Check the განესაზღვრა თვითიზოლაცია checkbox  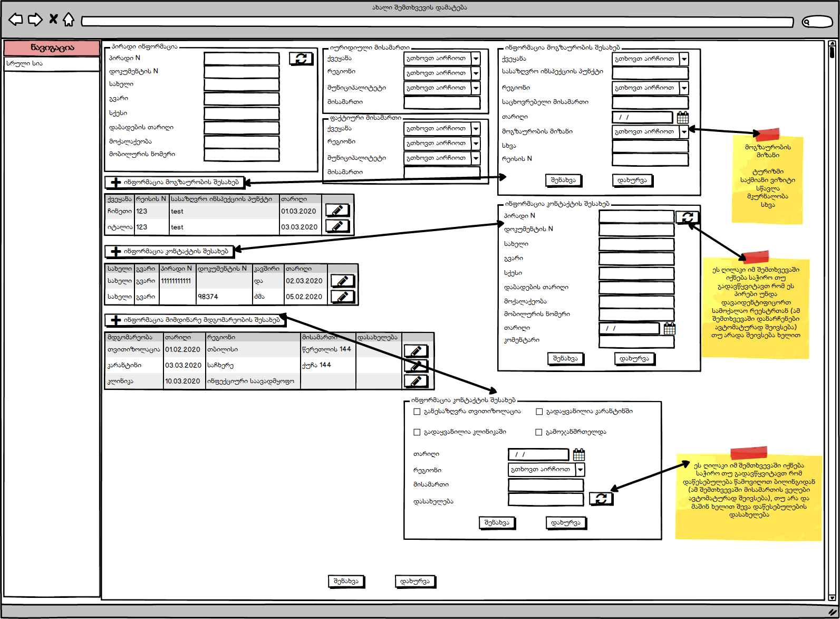[x=417, y=412]
